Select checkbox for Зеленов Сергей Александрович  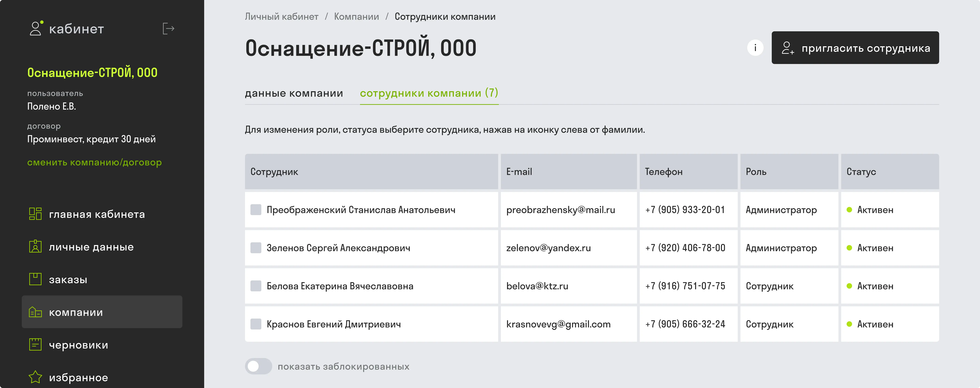click(256, 248)
